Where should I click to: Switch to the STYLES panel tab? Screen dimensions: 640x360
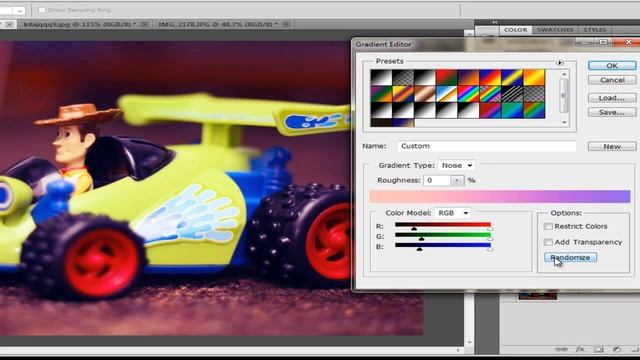pyautogui.click(x=595, y=30)
